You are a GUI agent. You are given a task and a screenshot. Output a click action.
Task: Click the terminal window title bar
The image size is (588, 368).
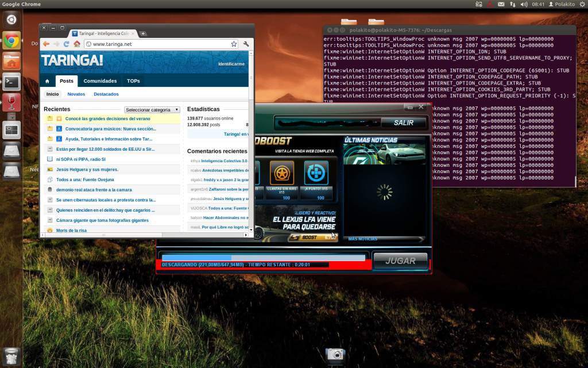pos(449,30)
